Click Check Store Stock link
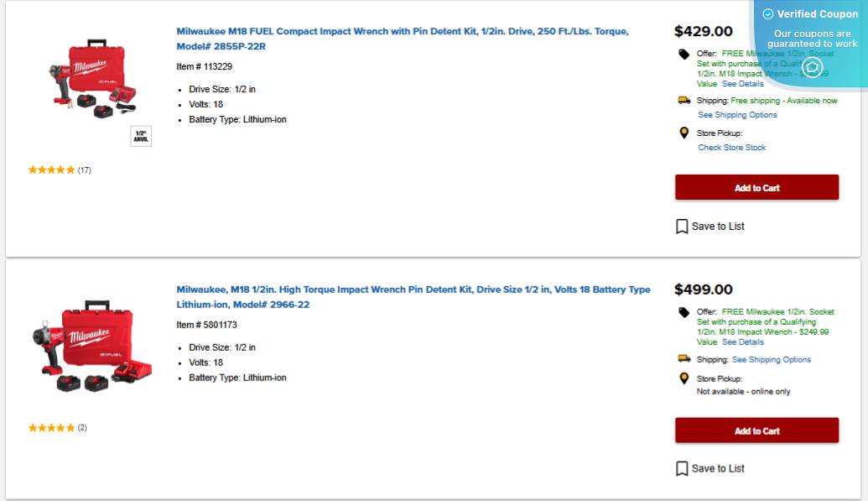This screenshot has height=501, width=868. [732, 148]
